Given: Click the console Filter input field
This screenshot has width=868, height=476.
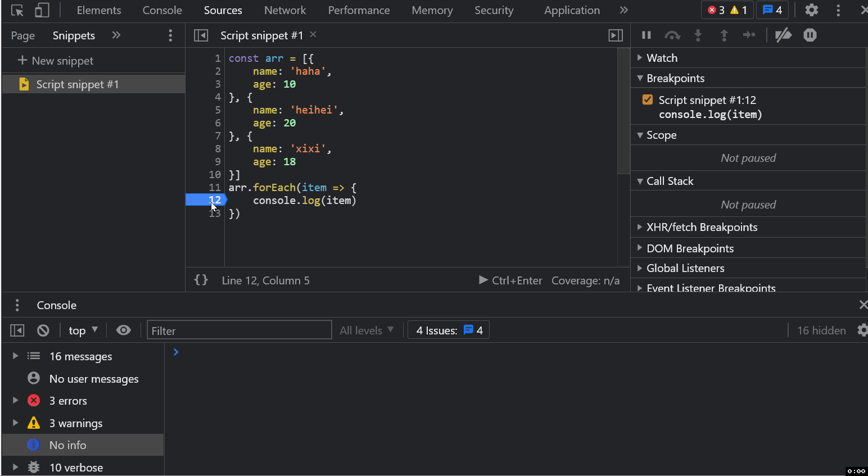Looking at the screenshot, I should [239, 330].
